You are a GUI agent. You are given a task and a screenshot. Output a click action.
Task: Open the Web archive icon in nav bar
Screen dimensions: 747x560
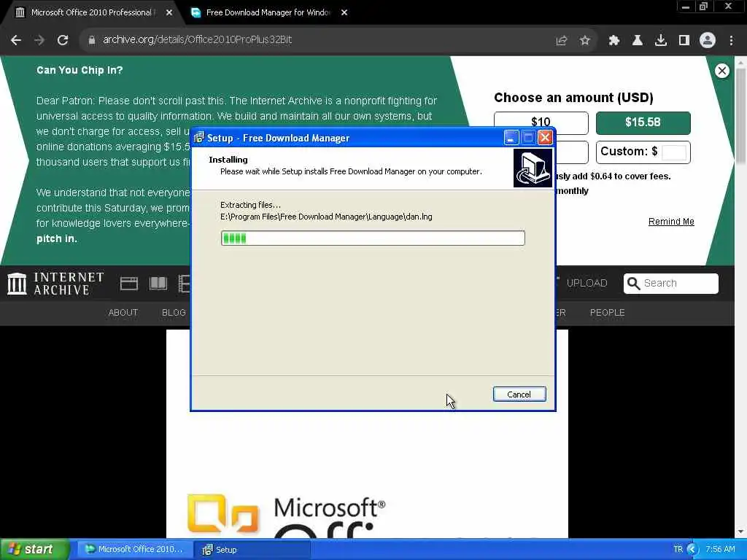pos(128,284)
